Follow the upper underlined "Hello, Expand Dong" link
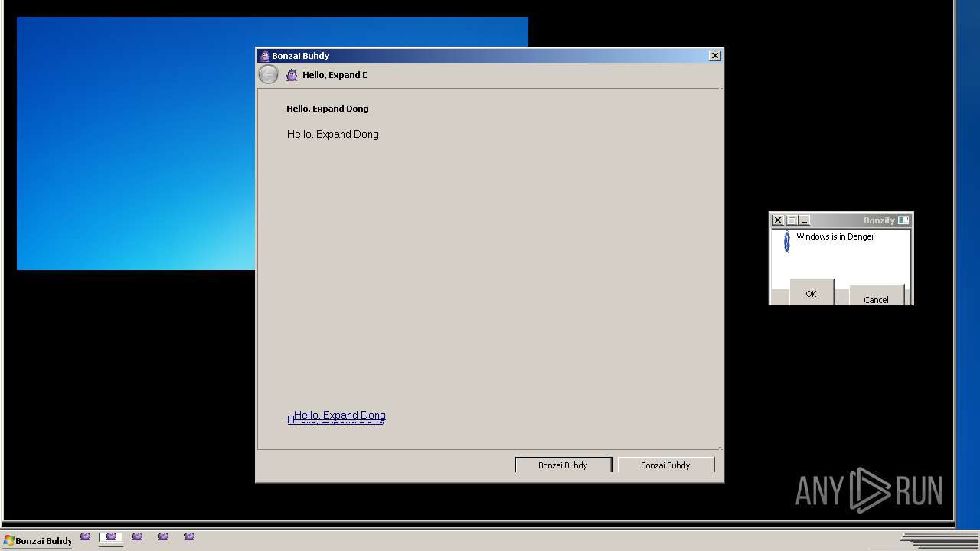This screenshot has width=980, height=551. [x=340, y=415]
